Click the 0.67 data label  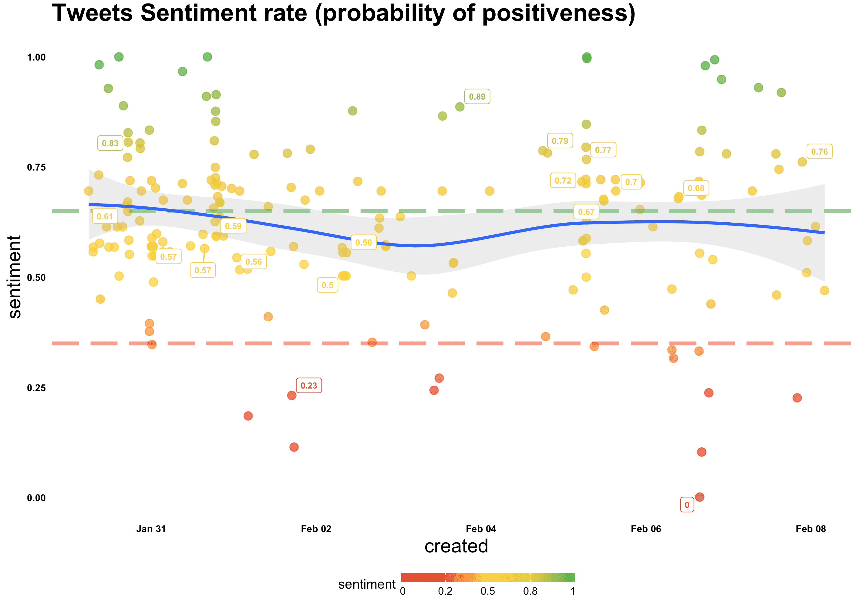point(586,212)
